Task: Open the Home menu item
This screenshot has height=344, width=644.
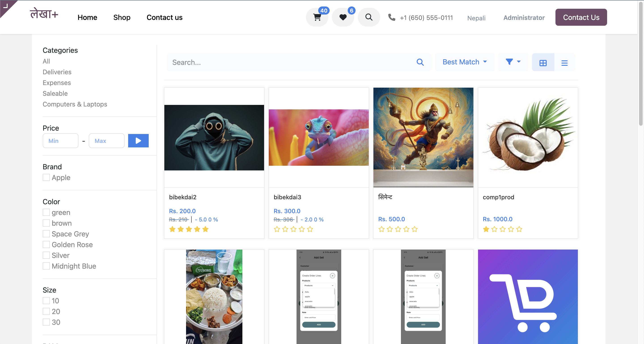Action: coord(87,17)
